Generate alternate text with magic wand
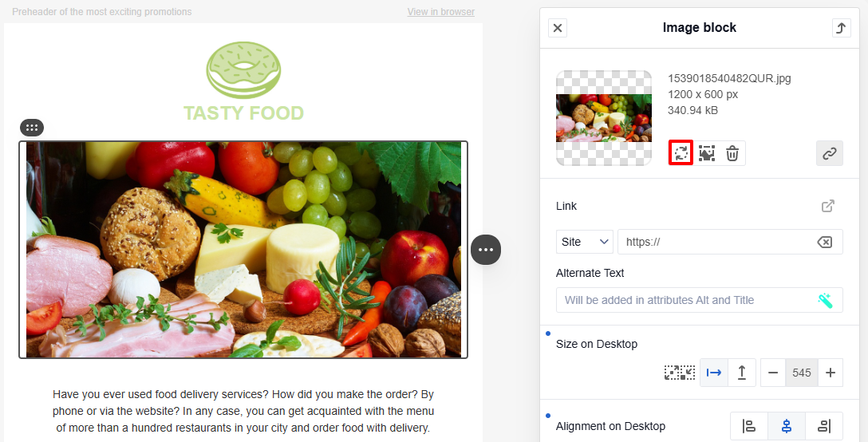 point(825,300)
